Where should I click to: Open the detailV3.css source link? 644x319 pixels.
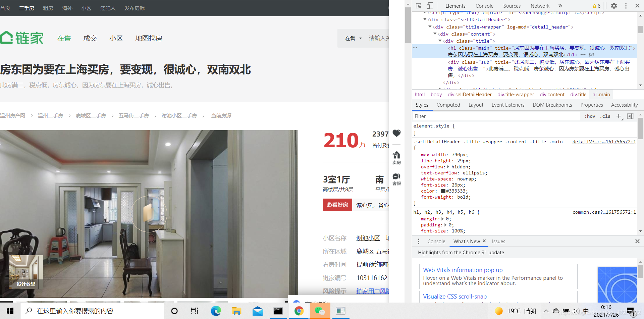coord(604,142)
